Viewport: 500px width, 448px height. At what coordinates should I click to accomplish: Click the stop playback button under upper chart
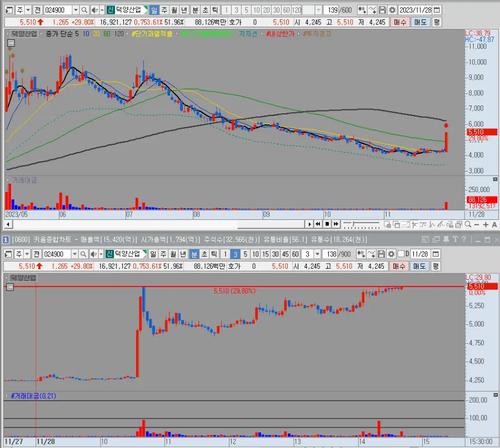(327, 224)
